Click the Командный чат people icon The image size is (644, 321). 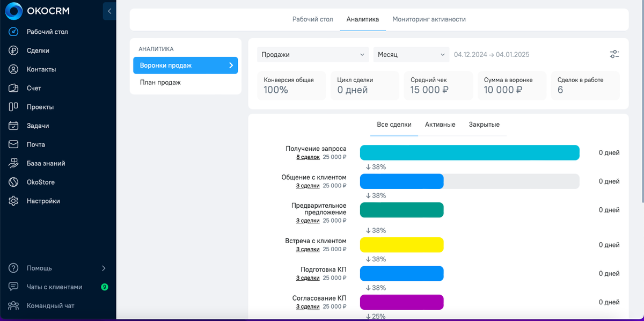14,305
